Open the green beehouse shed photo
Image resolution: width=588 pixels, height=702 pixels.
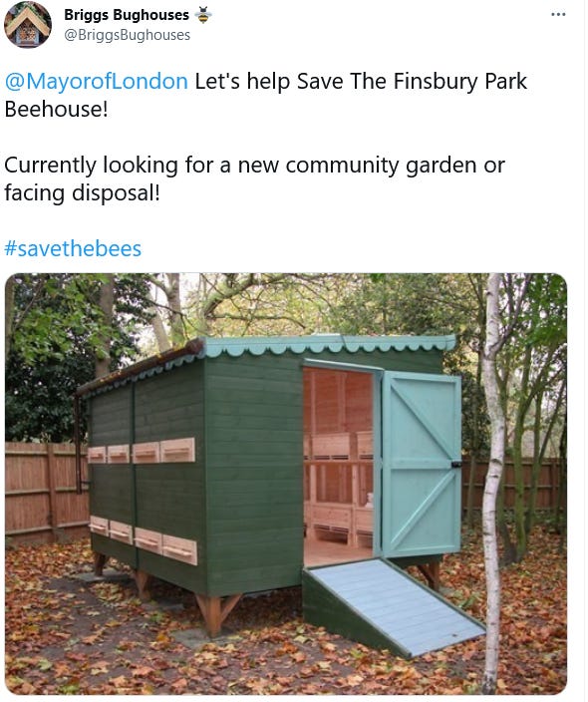click(x=286, y=484)
